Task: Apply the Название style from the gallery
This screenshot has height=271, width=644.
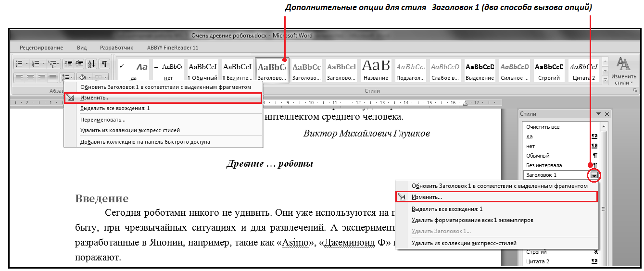Action: click(376, 70)
